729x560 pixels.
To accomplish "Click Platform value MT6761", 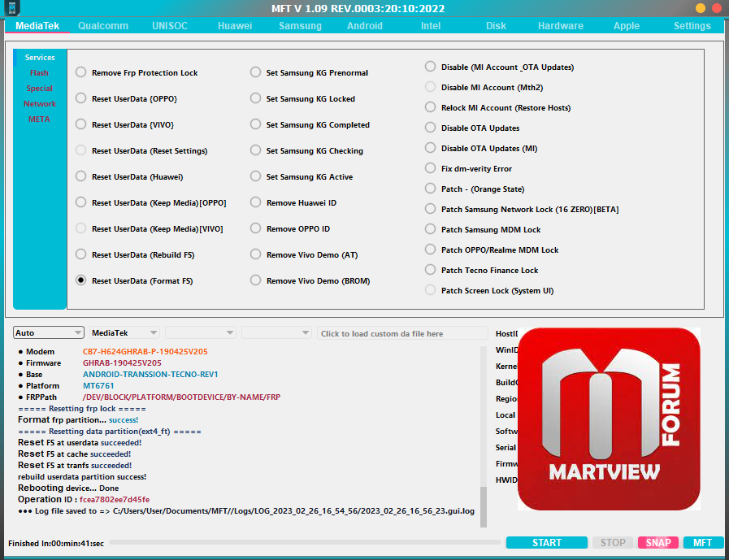I will pos(98,386).
